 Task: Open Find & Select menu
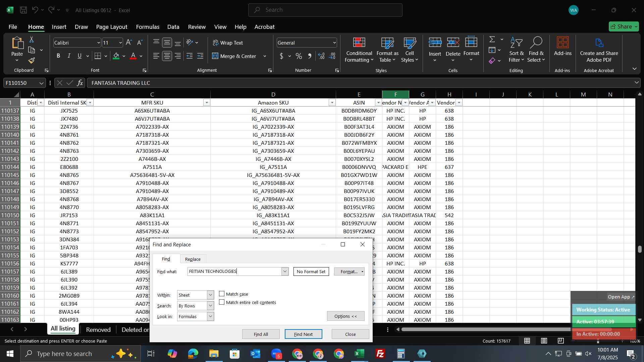click(536, 50)
